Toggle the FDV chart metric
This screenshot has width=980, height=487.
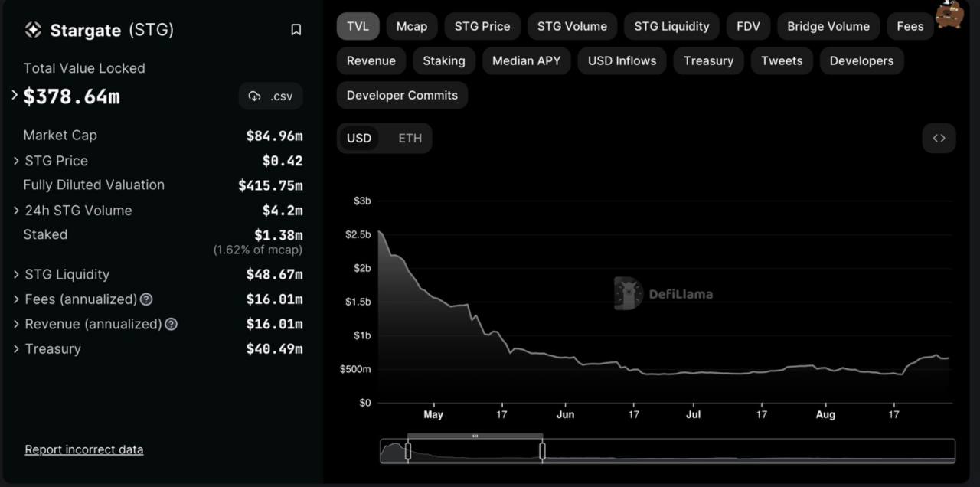click(x=748, y=26)
